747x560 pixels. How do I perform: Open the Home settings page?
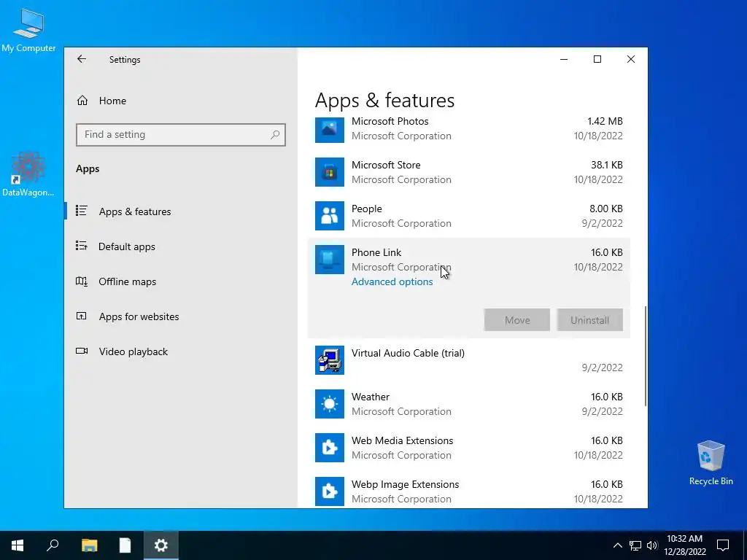click(x=112, y=101)
